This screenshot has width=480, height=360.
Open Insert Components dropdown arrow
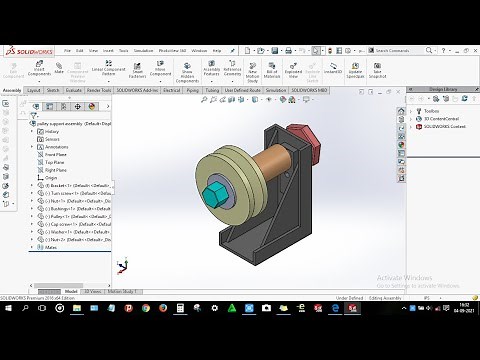pyautogui.click(x=39, y=81)
